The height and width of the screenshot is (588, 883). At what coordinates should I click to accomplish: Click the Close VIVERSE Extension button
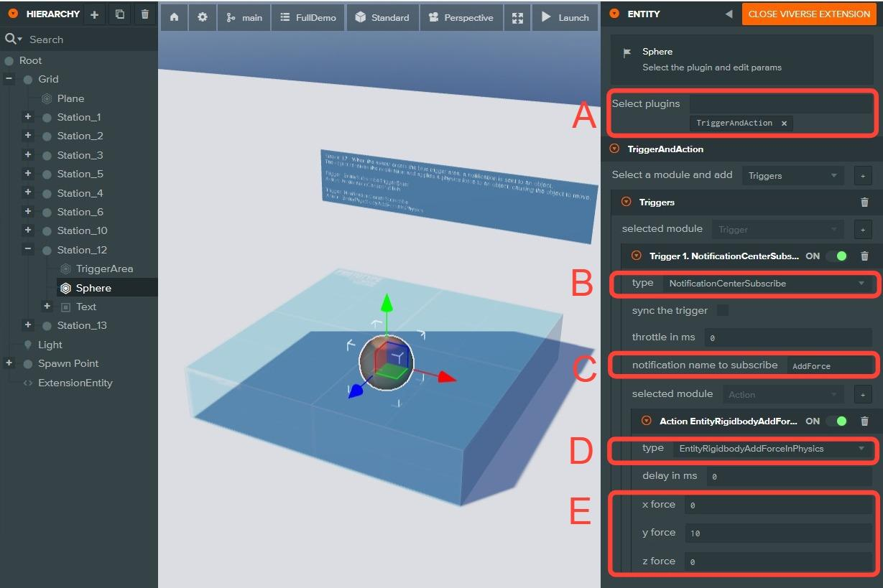click(809, 14)
